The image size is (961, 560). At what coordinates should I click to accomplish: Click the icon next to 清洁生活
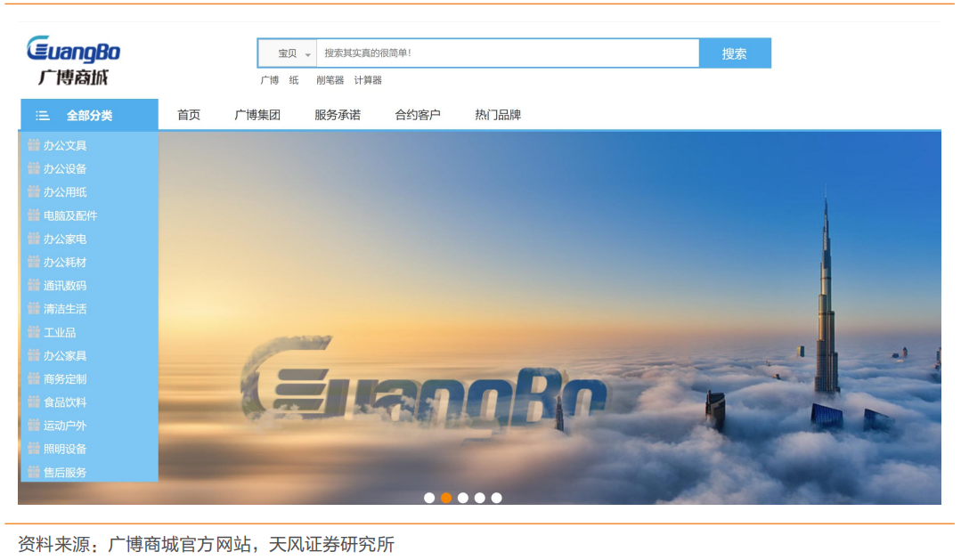click(x=34, y=308)
